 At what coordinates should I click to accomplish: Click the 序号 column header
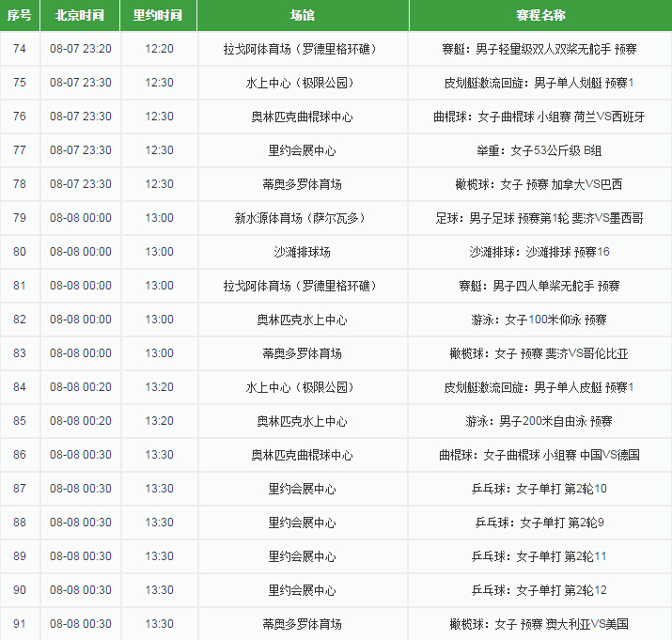(20, 15)
